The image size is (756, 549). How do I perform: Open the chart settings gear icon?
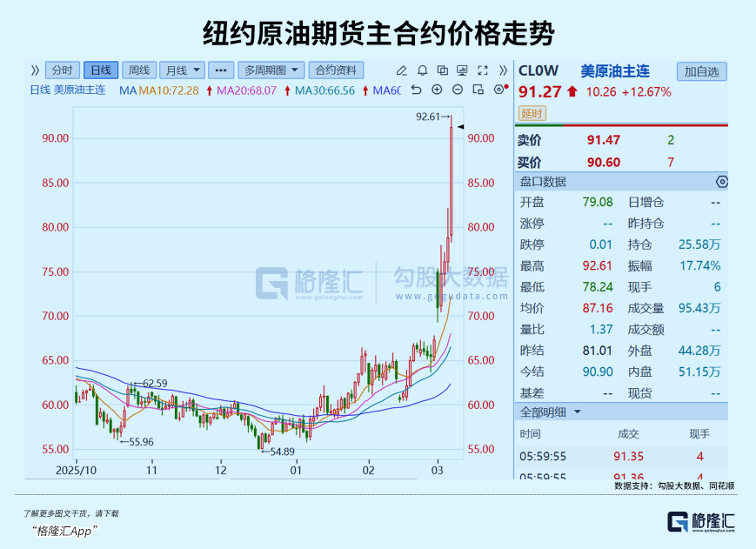(499, 90)
